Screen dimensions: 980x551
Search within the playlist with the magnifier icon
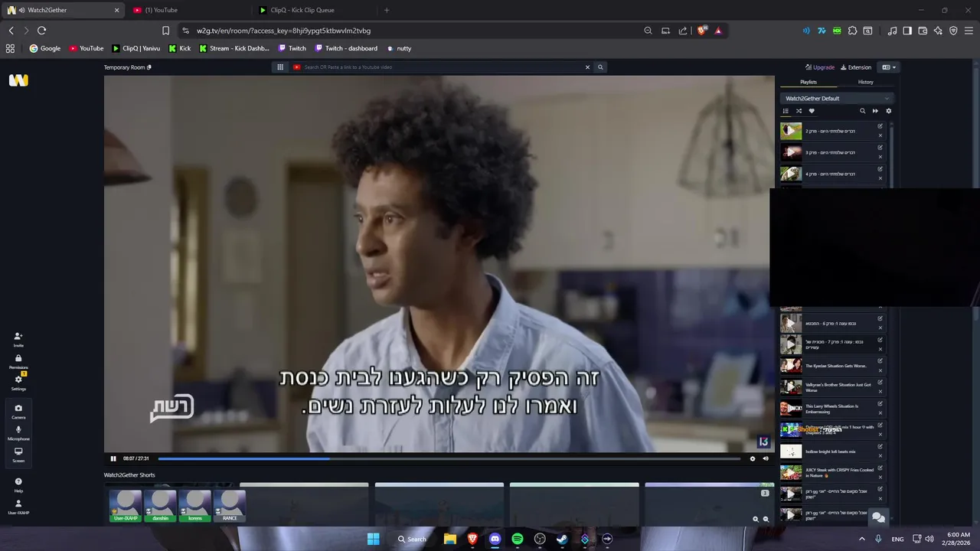(862, 111)
